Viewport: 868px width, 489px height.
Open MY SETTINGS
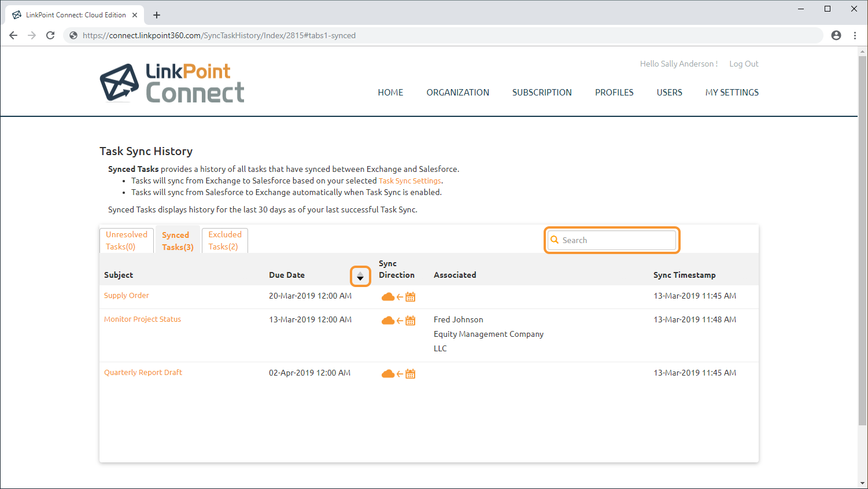click(732, 93)
